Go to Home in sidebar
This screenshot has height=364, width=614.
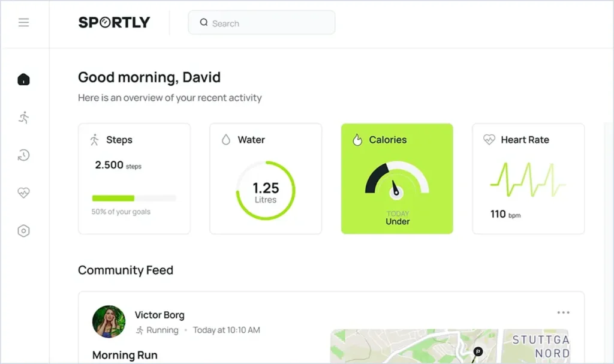coord(23,79)
